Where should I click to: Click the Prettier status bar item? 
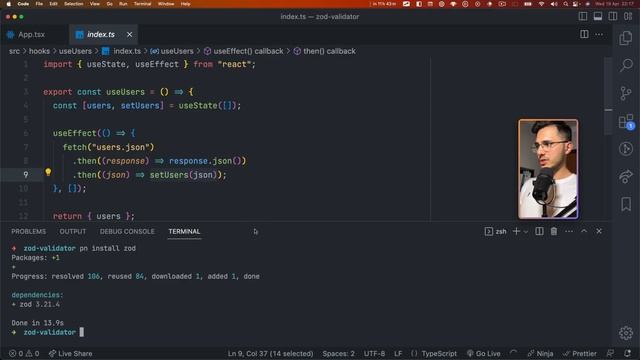(580, 353)
